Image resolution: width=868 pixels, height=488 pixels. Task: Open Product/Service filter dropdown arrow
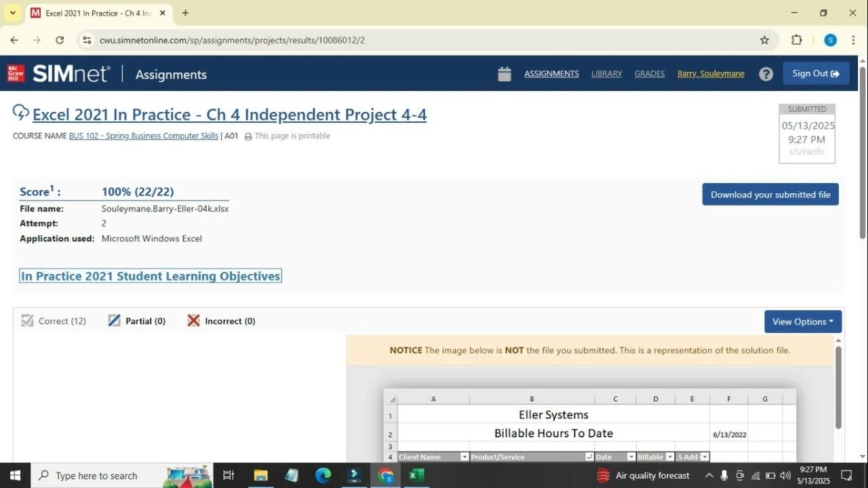click(x=589, y=457)
